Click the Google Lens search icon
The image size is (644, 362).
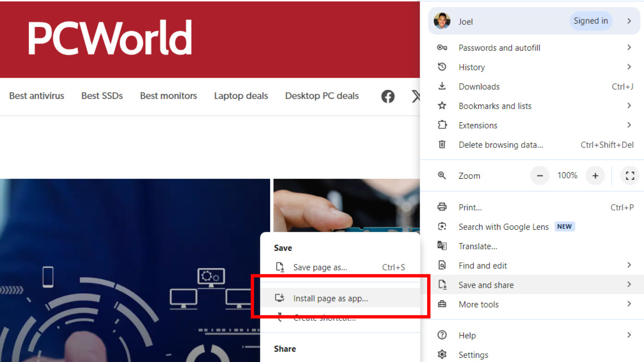[x=442, y=227]
